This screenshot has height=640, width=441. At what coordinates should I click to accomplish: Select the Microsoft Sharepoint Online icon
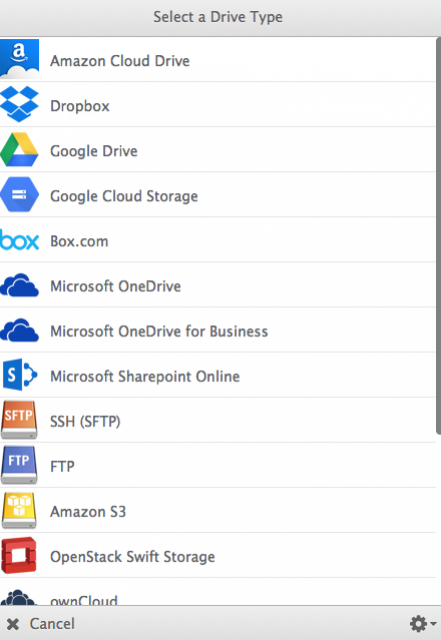20,375
